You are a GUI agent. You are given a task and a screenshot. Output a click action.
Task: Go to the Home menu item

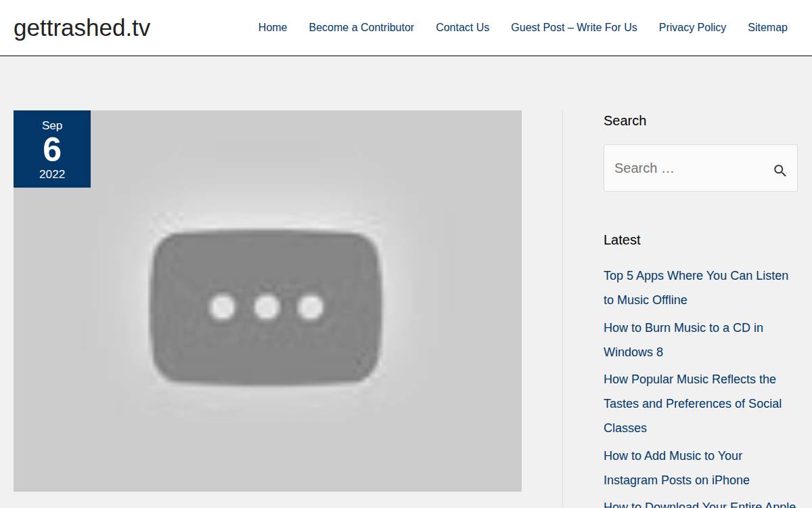click(x=273, y=28)
